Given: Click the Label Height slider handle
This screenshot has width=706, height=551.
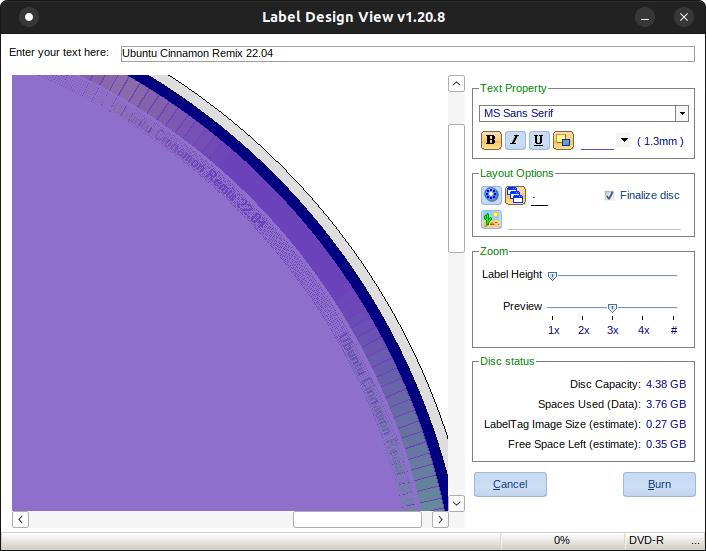Looking at the screenshot, I should (x=552, y=276).
